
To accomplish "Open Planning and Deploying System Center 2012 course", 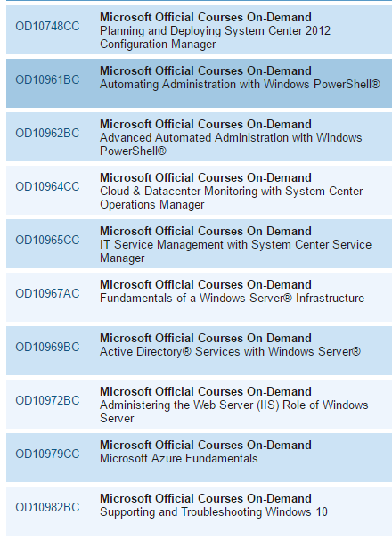I will click(215, 37).
